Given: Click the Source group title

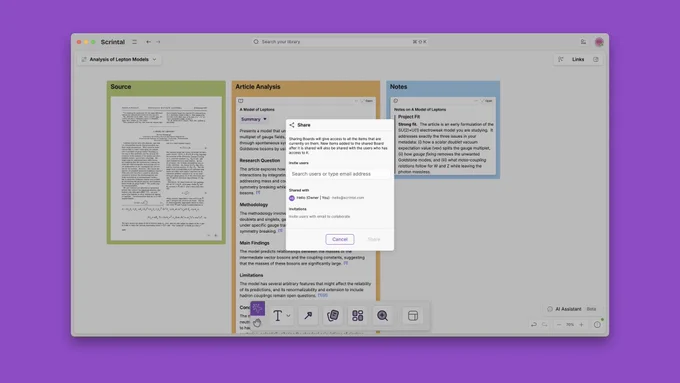Looking at the screenshot, I should pos(121,87).
